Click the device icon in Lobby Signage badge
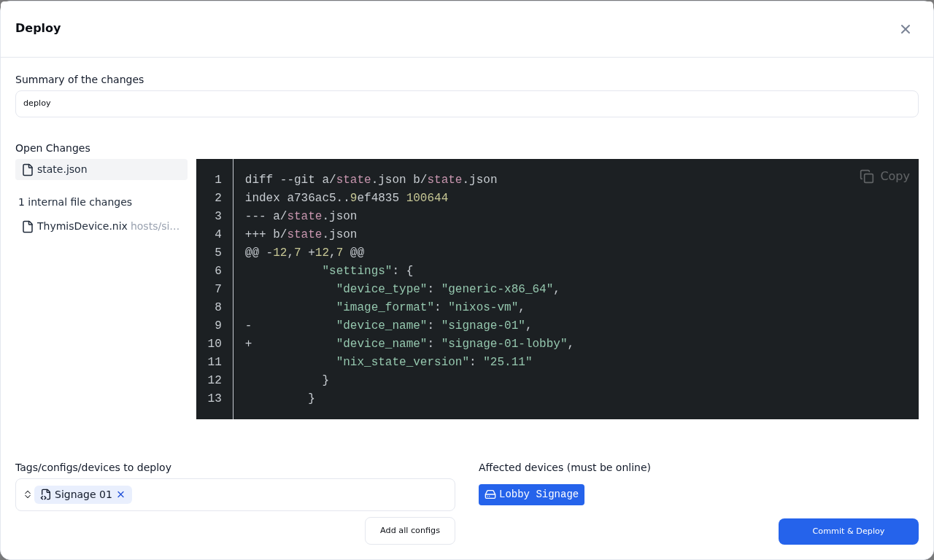Viewport: 934px width, 560px height. 490,494
